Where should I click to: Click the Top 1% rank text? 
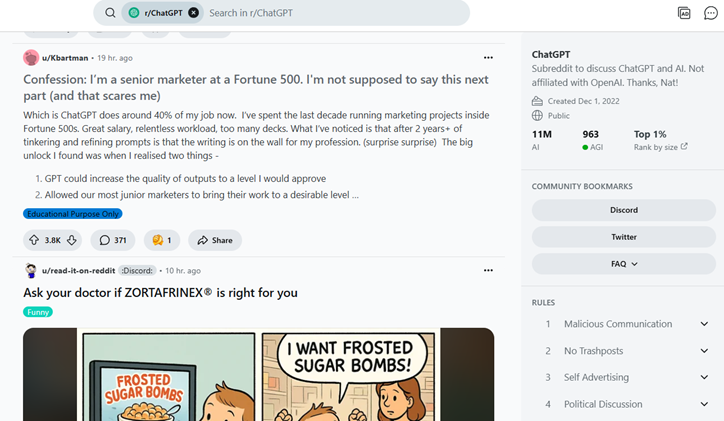[x=650, y=134]
